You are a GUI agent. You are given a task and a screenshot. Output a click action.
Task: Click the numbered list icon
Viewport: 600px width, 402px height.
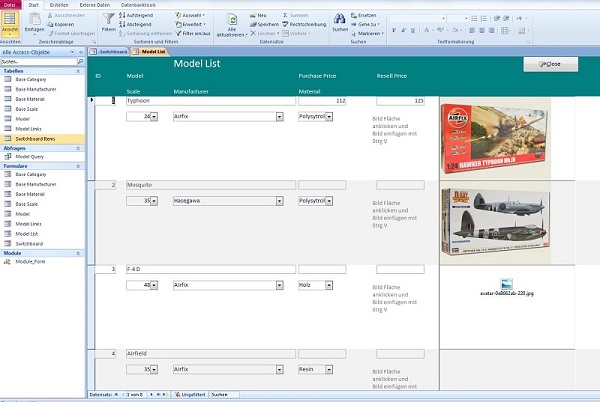tap(484, 18)
